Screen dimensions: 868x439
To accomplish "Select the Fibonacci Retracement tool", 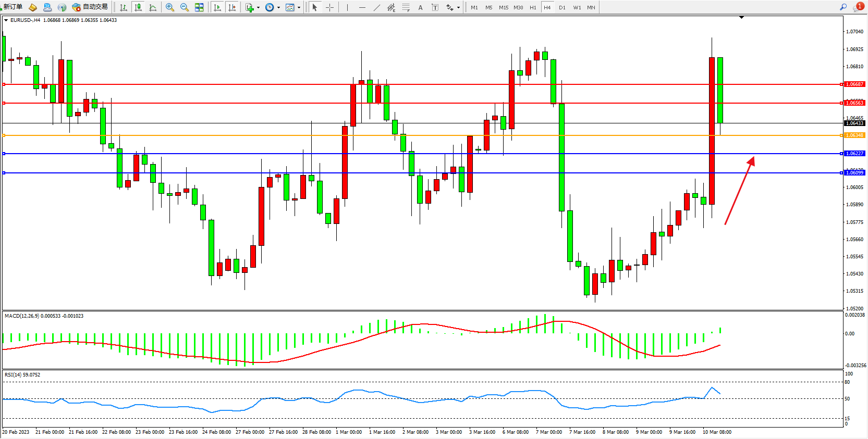I will (x=406, y=7).
